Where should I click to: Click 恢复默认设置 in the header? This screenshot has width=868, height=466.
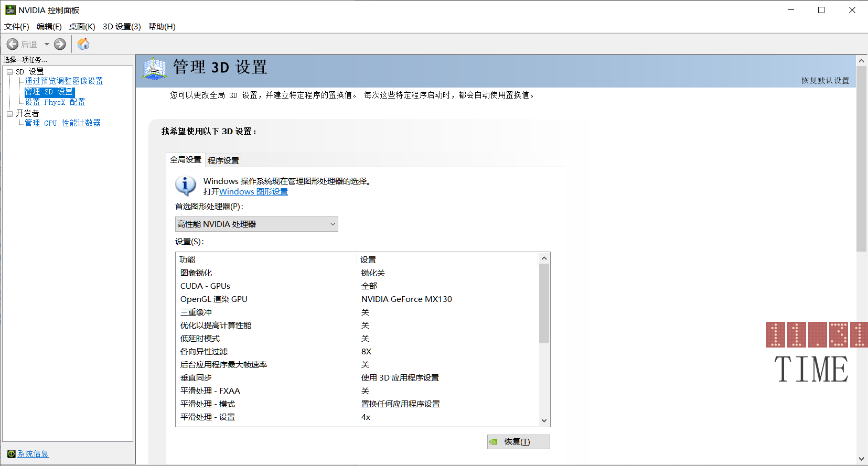point(825,81)
